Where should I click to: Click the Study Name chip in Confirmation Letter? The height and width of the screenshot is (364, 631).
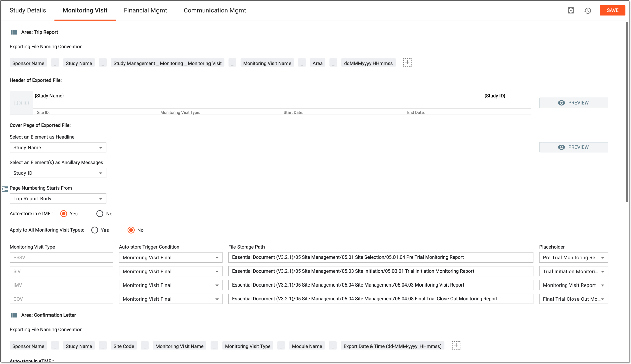point(79,346)
